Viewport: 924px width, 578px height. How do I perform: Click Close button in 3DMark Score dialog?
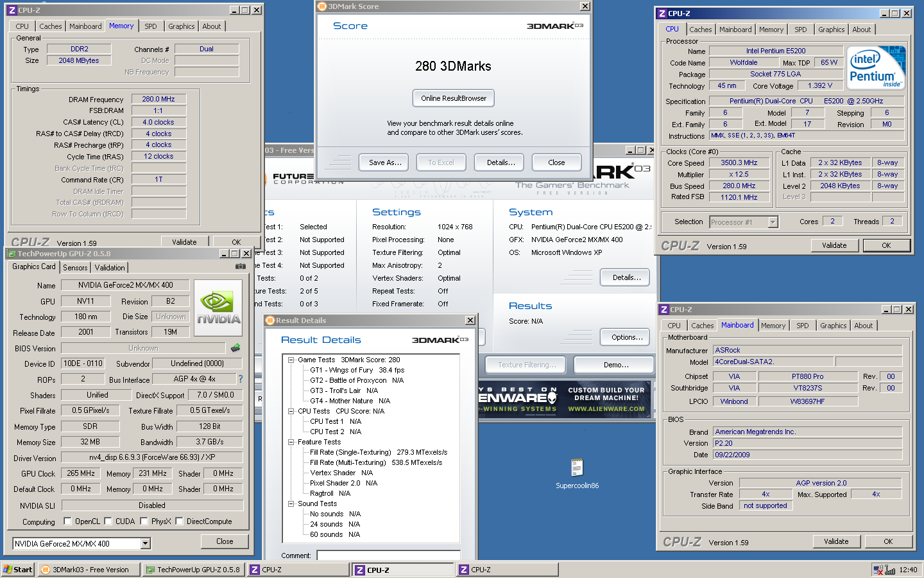click(x=556, y=162)
